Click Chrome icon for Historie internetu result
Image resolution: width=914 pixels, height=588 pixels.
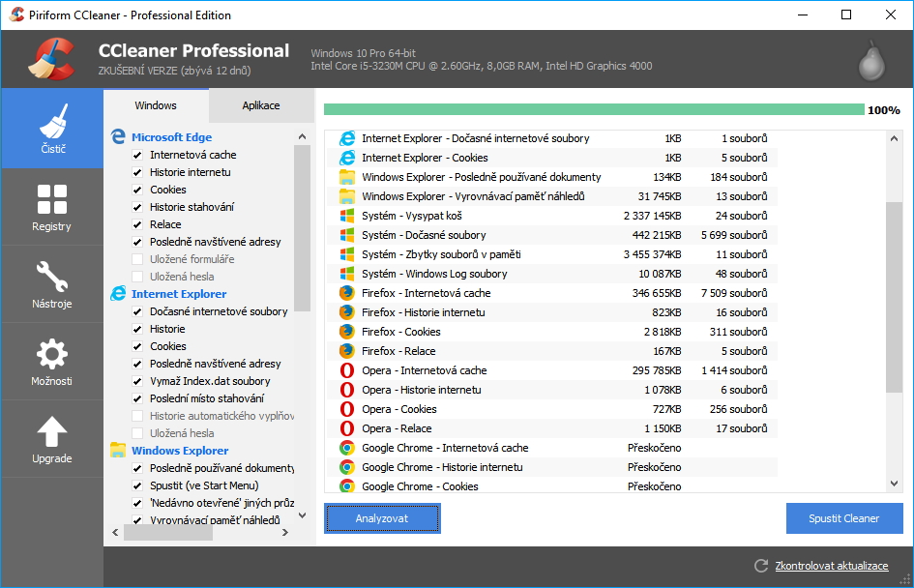click(x=347, y=467)
